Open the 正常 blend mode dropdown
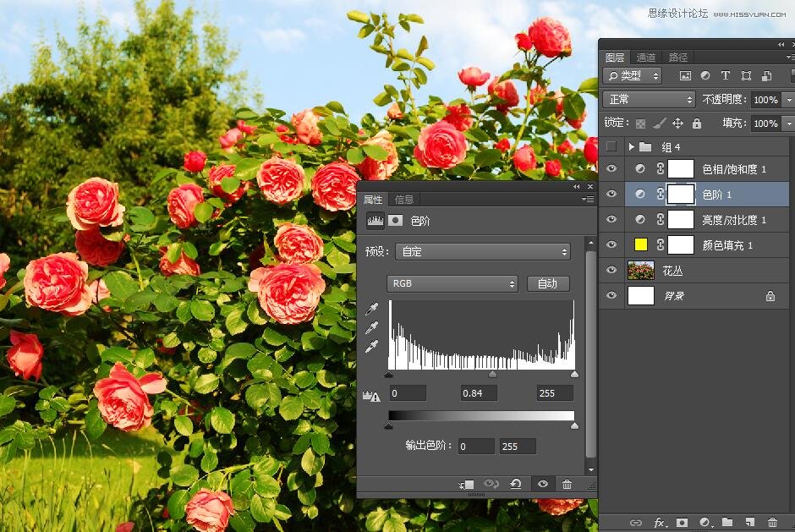This screenshot has width=795, height=532. [x=649, y=99]
